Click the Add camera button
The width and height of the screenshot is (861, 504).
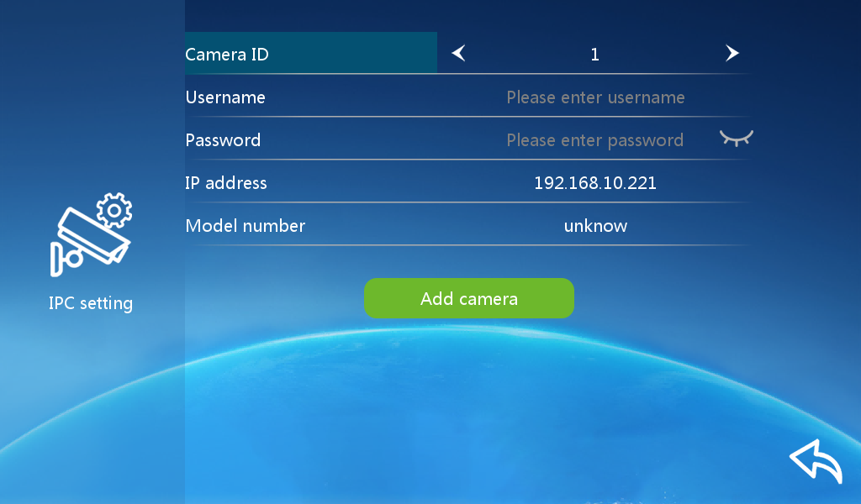tap(469, 298)
